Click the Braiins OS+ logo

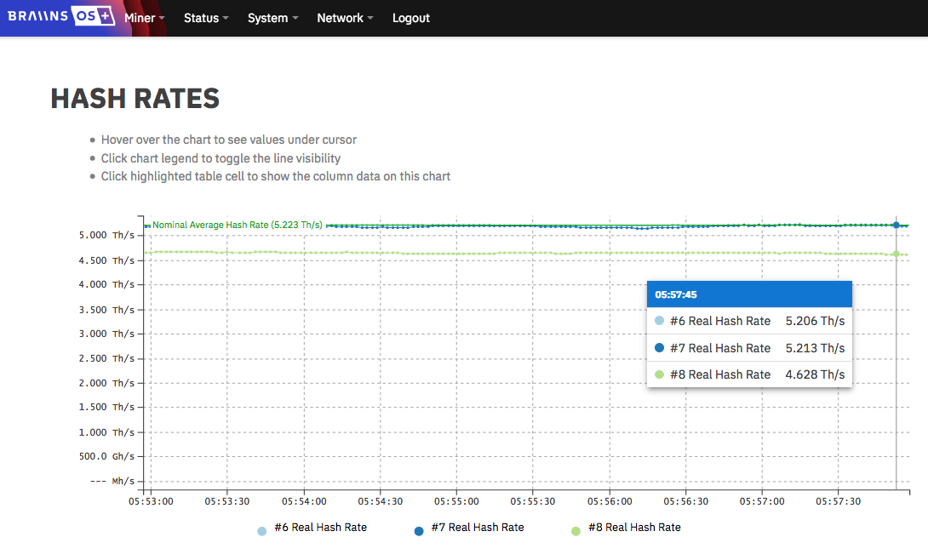61,18
